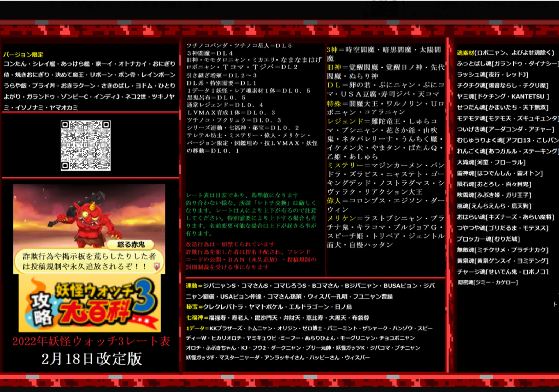Click the speech bubble about 詐欺行為や掲示板
The height and width of the screenshot is (392, 559).
89,261
